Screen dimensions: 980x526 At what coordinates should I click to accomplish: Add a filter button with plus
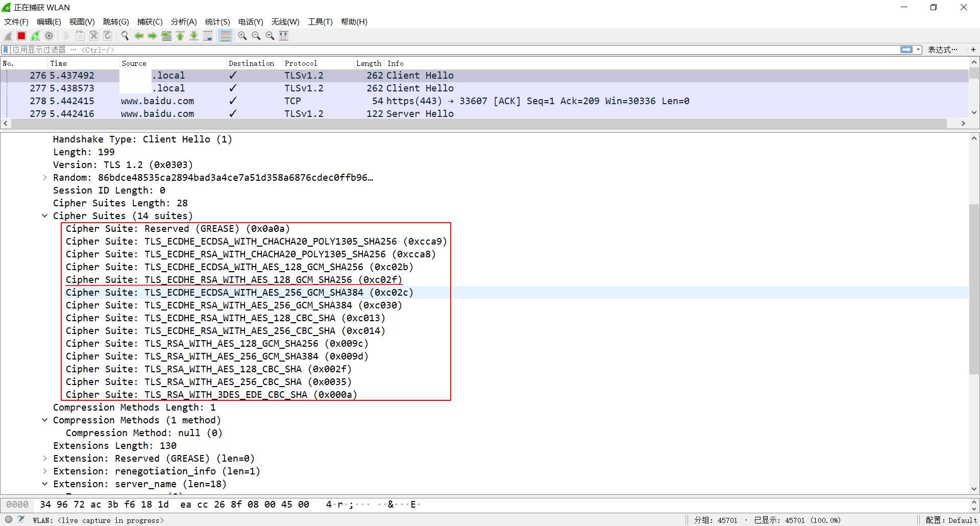coord(973,50)
